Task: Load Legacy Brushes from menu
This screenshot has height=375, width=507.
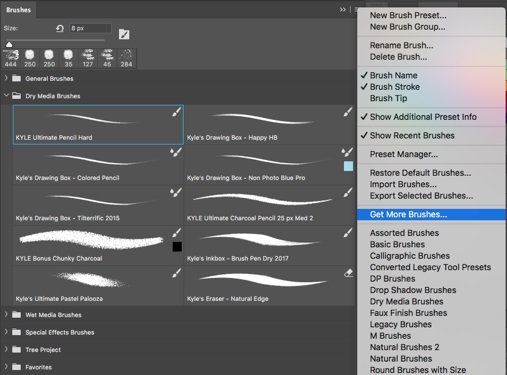Action: tap(401, 324)
